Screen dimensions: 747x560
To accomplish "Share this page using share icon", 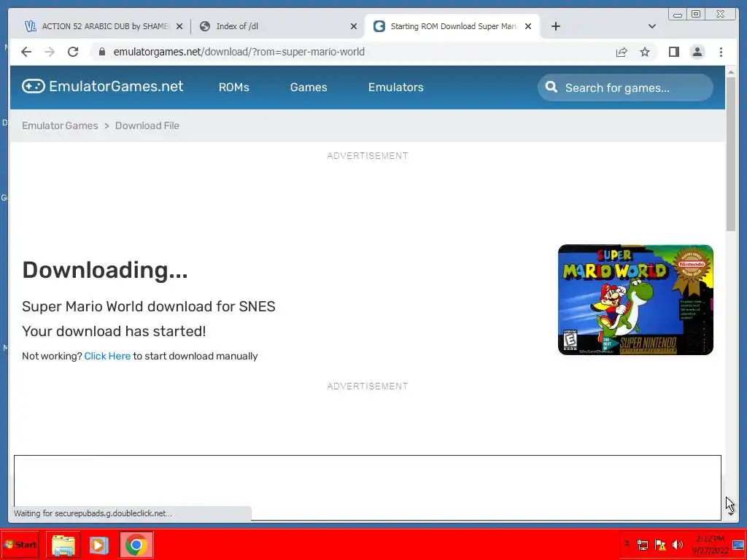I will [622, 52].
